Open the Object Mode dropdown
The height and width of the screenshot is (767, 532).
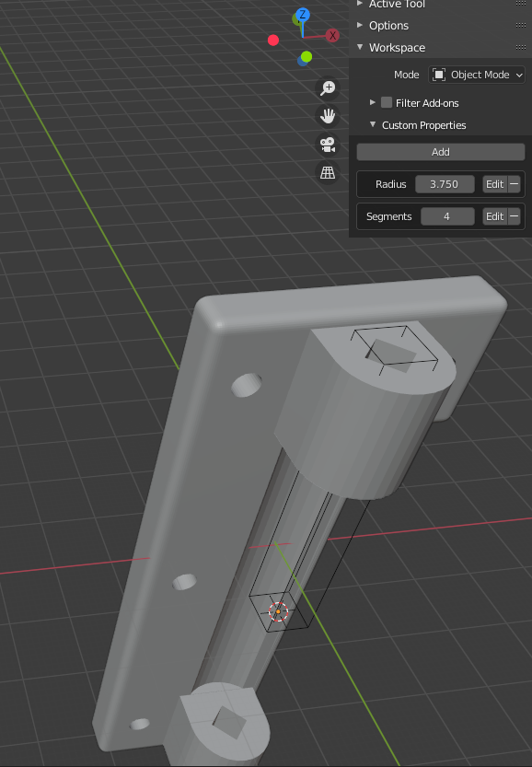[x=477, y=75]
